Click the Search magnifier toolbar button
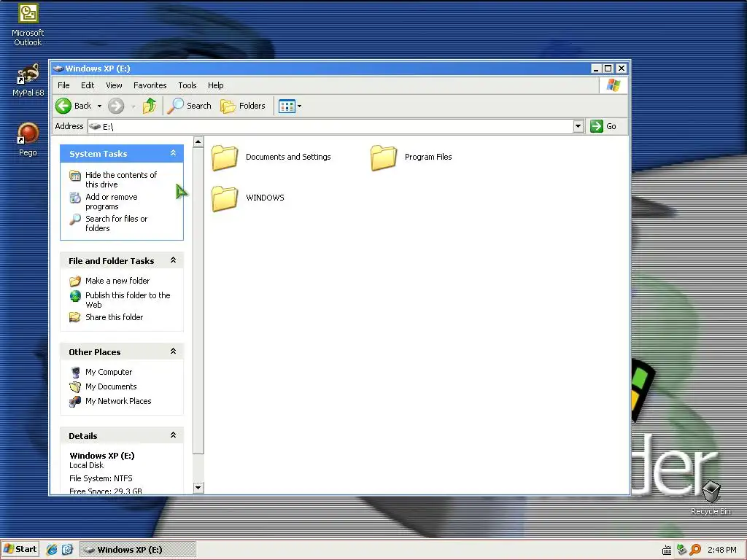 point(189,106)
